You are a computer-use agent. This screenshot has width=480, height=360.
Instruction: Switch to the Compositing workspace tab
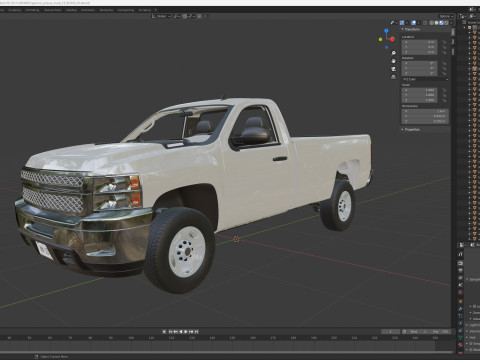coord(125,10)
